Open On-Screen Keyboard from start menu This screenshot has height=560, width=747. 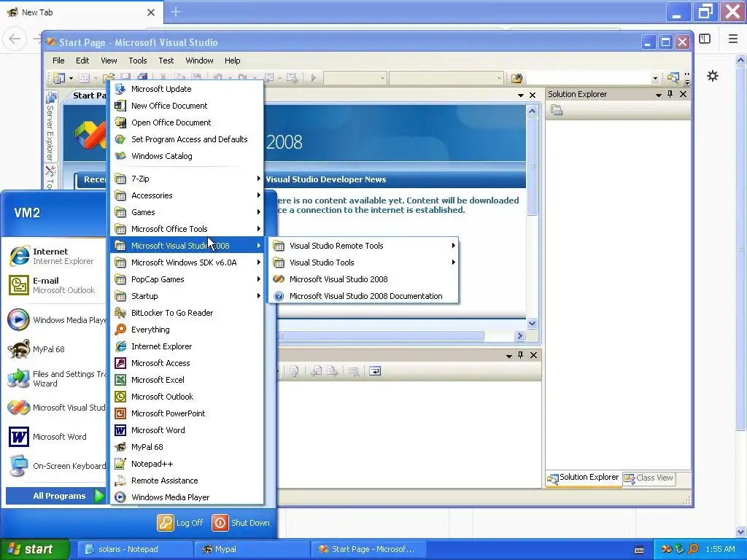56,466
